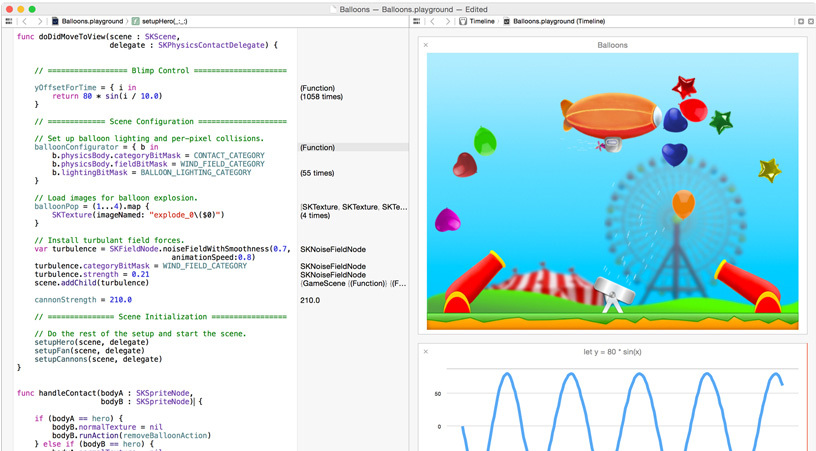Place cursor on 'return 80 * sin(i / 10.0)'
Viewport: 816px width, 451px height.
click(107, 96)
